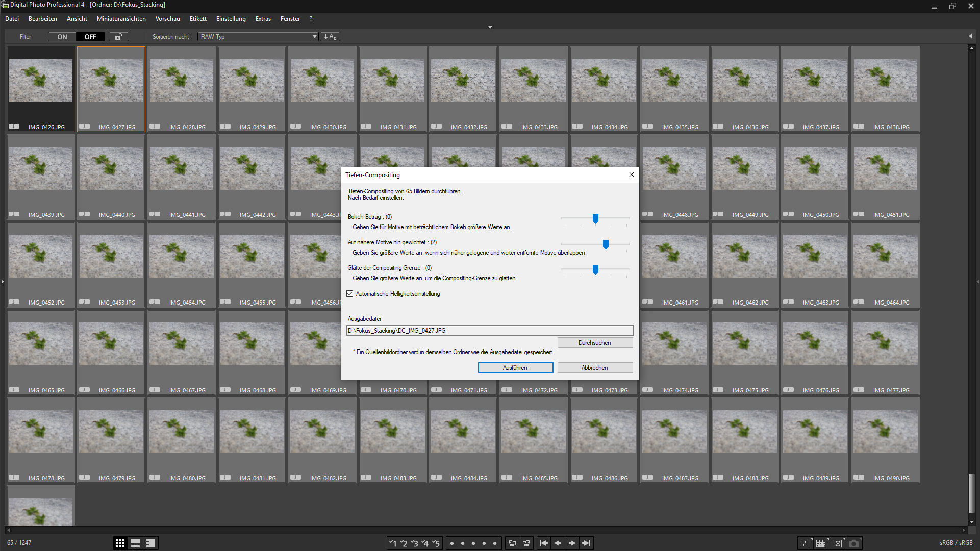Click the Bokeh-Betrag slider handle
The image size is (980, 551).
point(595,219)
